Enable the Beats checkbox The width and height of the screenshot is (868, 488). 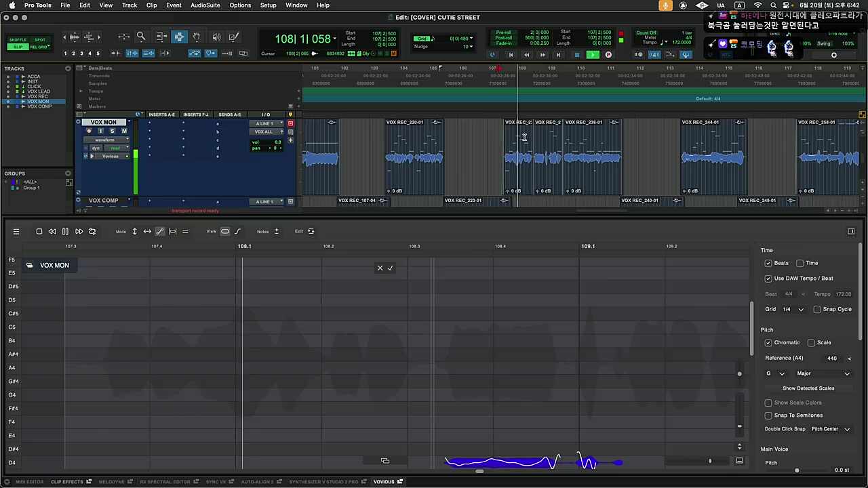coord(768,263)
